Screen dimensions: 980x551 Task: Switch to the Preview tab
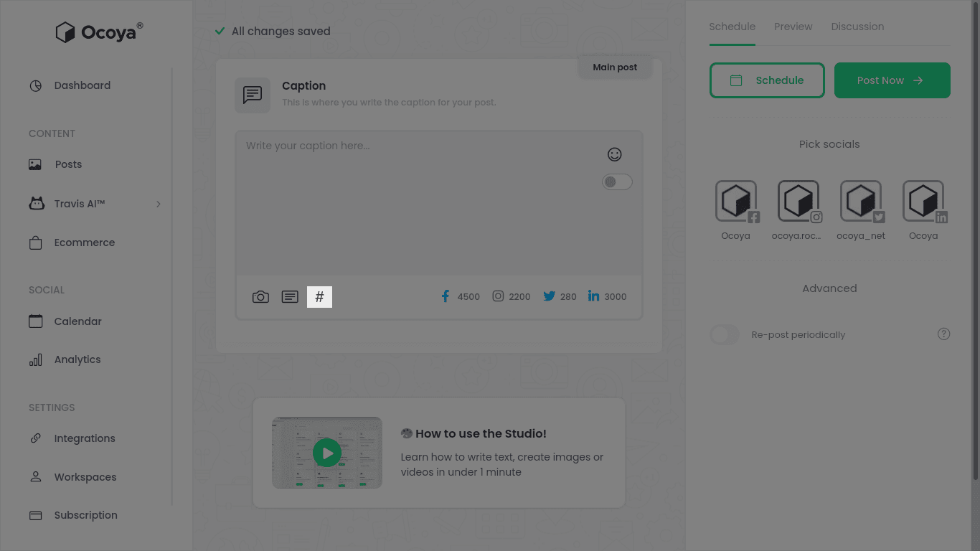point(793,27)
